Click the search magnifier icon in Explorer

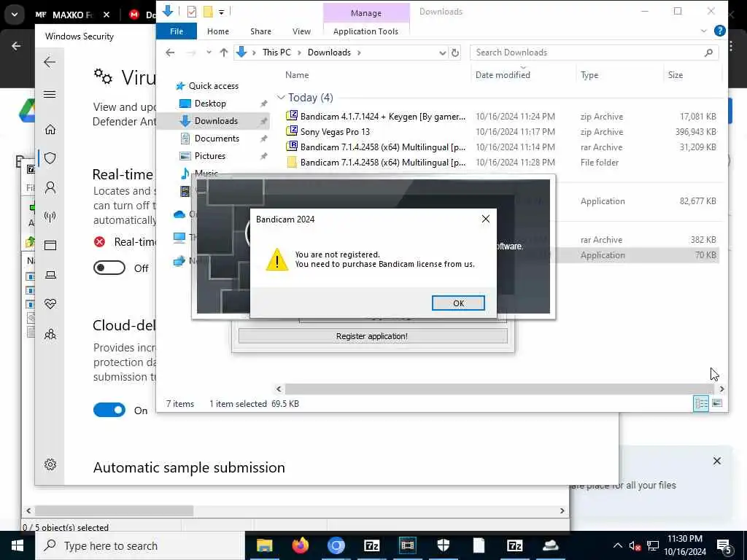[708, 52]
